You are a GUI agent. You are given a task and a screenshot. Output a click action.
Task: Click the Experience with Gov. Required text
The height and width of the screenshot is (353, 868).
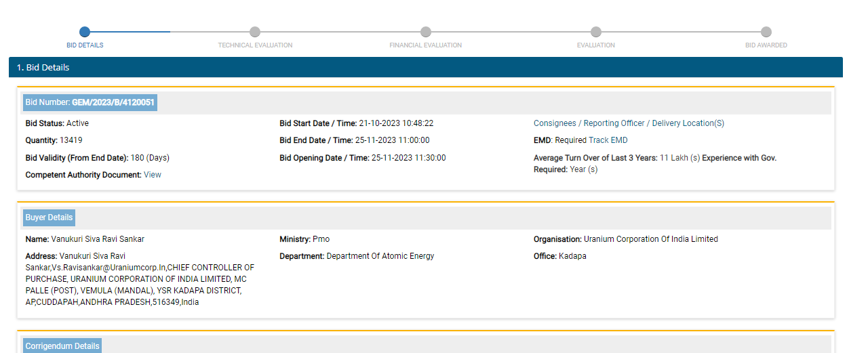tap(655, 164)
